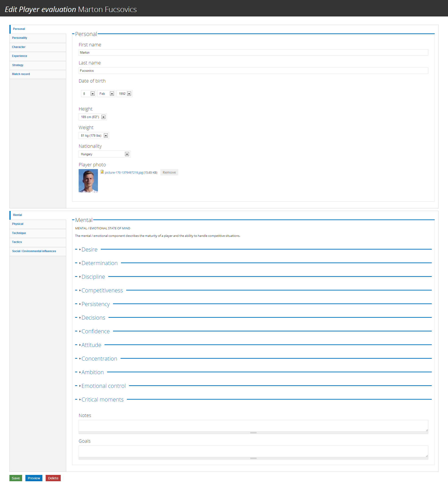Expand the Emotional control section
Screen dimensions: 448x497
click(103, 386)
